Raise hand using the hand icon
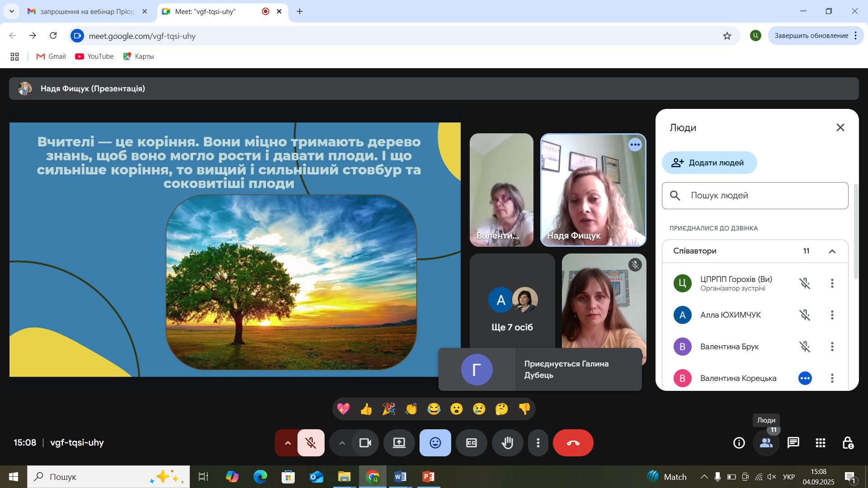The width and height of the screenshot is (868, 488). click(507, 443)
